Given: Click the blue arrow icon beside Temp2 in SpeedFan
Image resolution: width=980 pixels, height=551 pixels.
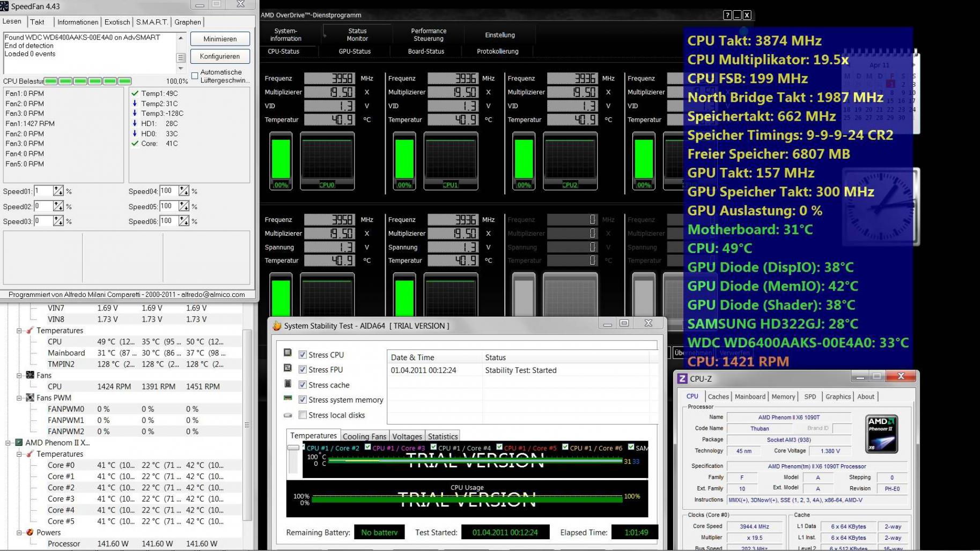Looking at the screenshot, I should (135, 103).
